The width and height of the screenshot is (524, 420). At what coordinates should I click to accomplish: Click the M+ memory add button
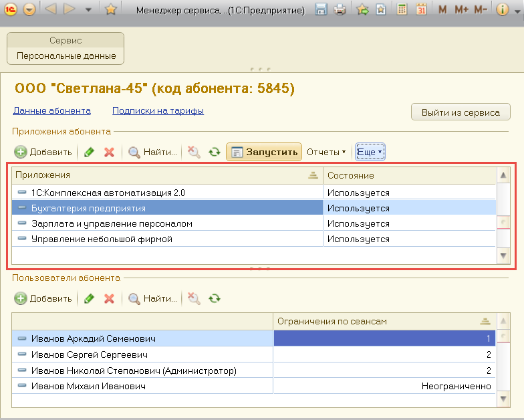tap(461, 9)
